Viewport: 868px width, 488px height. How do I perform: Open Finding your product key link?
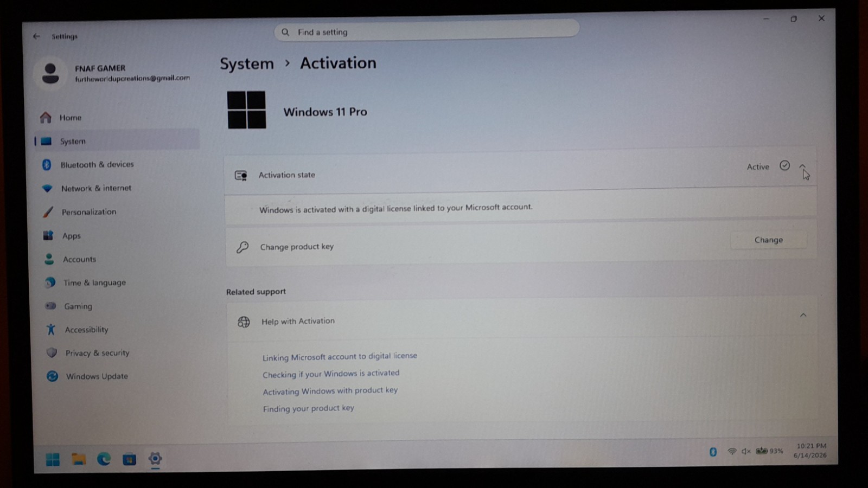[308, 408]
